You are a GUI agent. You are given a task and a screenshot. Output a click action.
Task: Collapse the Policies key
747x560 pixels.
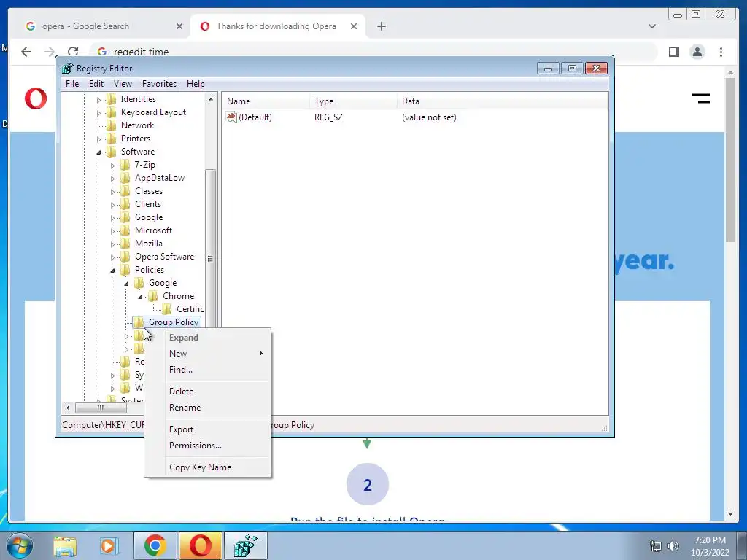(112, 271)
